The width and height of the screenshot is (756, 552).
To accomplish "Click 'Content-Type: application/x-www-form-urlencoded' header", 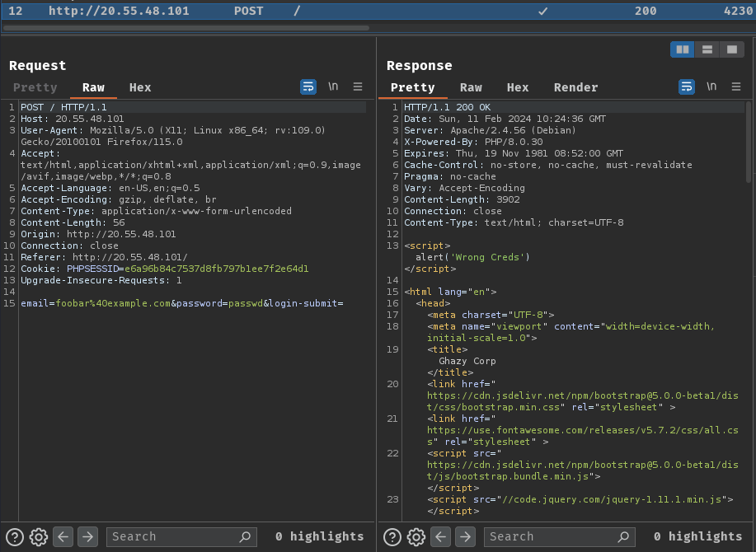I will (156, 211).
